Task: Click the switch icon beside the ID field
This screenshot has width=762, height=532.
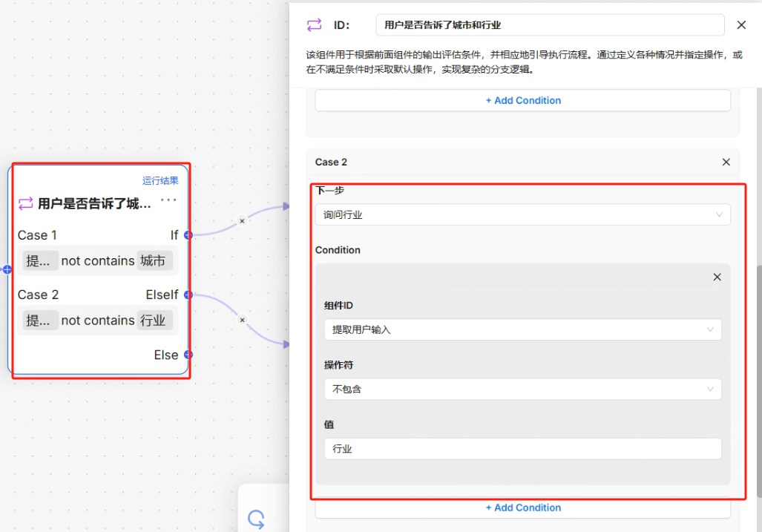Action: [x=315, y=25]
